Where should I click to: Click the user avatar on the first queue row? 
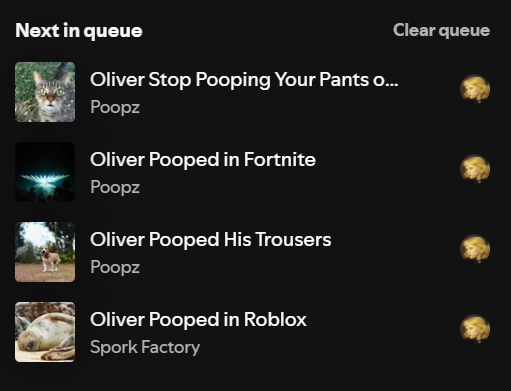(x=475, y=89)
